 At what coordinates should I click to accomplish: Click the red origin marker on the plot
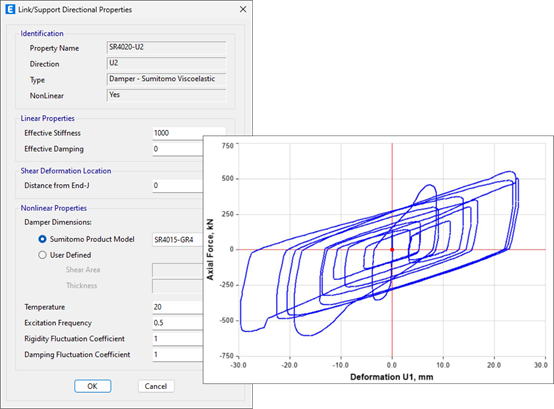392,250
